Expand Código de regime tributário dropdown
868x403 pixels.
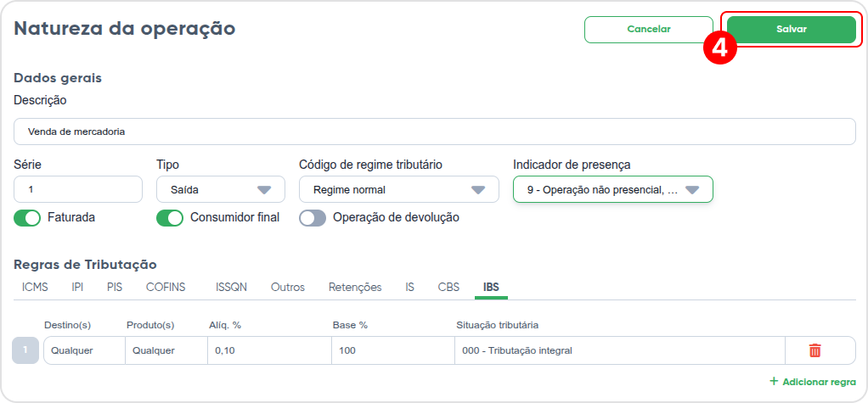pyautogui.click(x=399, y=189)
